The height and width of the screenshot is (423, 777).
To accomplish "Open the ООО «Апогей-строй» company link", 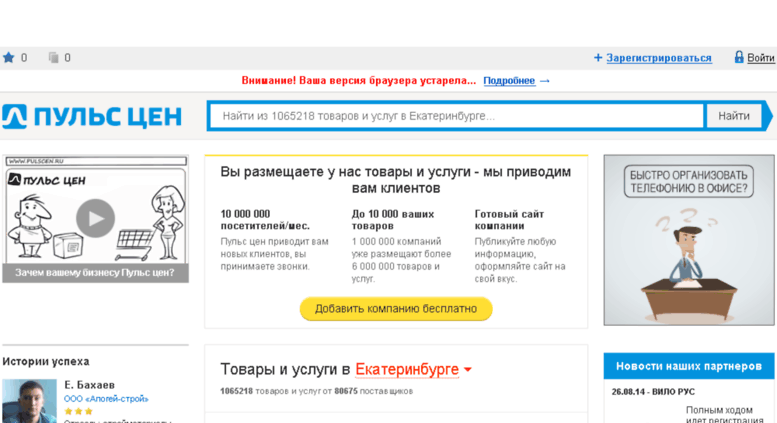I will point(106,399).
